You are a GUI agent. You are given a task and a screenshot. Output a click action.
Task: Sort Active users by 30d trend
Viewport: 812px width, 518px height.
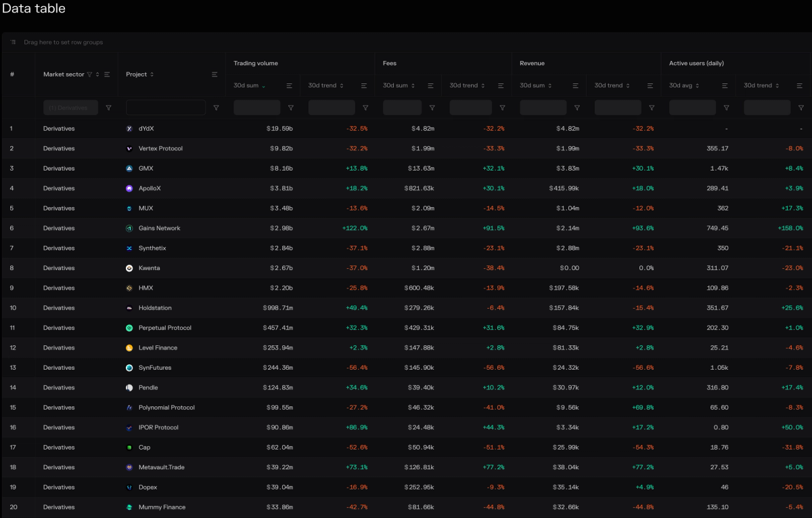pyautogui.click(x=758, y=85)
